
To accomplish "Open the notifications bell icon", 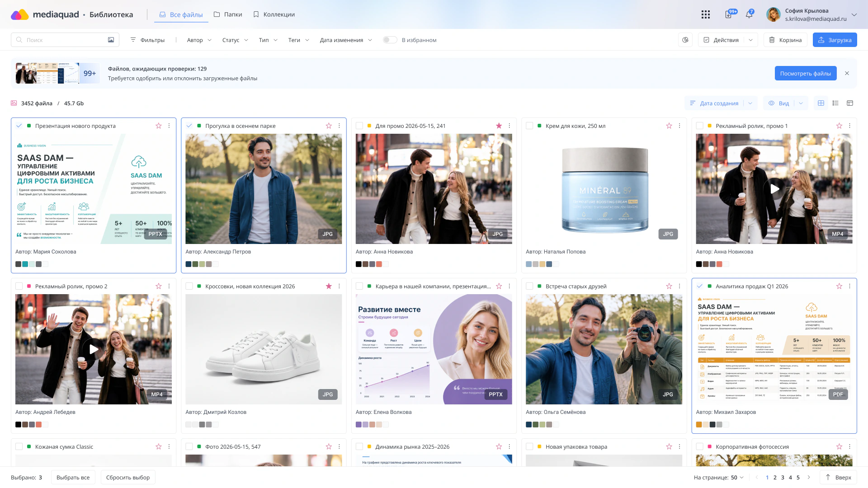I will pyautogui.click(x=749, y=14).
